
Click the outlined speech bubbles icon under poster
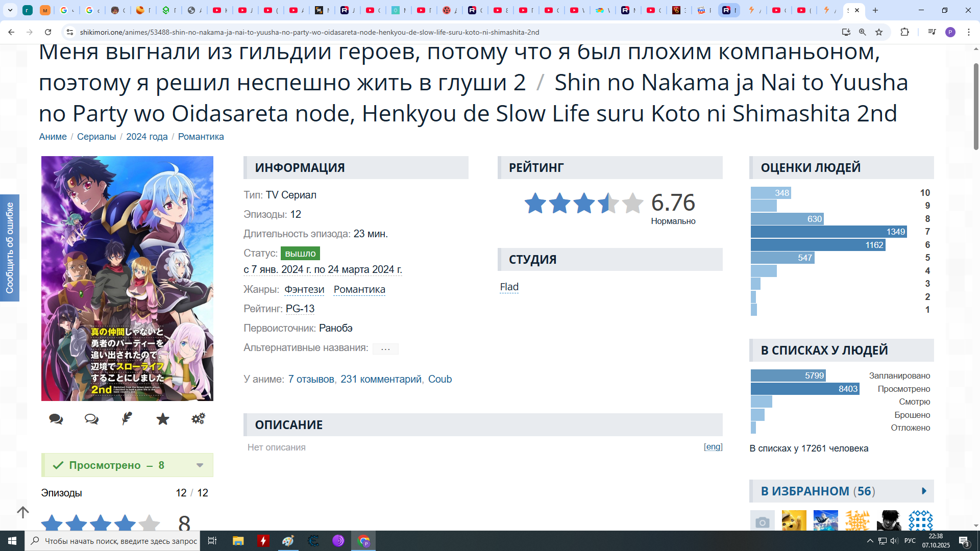[91, 419]
